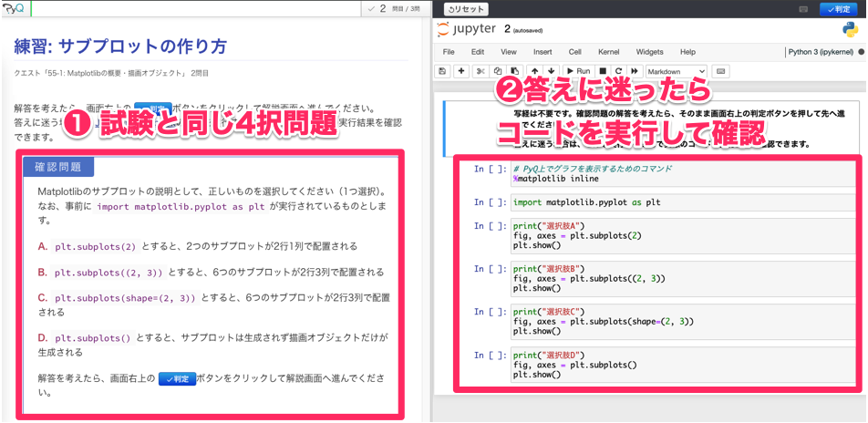This screenshot has height=423, width=868.
Task: Open the Widgets menu
Action: (x=650, y=52)
